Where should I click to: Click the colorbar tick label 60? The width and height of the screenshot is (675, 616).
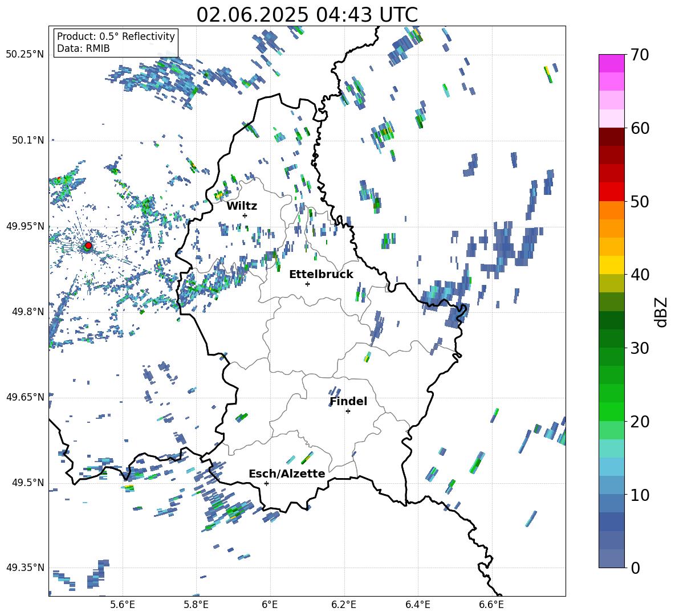tap(640, 128)
